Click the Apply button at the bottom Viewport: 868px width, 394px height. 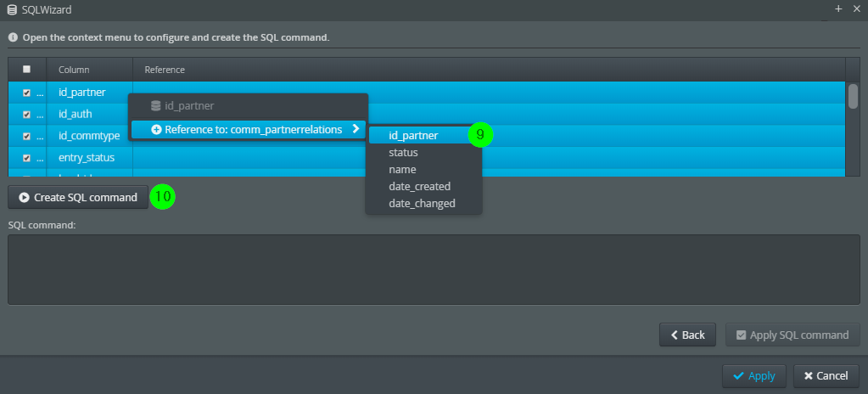(x=754, y=375)
